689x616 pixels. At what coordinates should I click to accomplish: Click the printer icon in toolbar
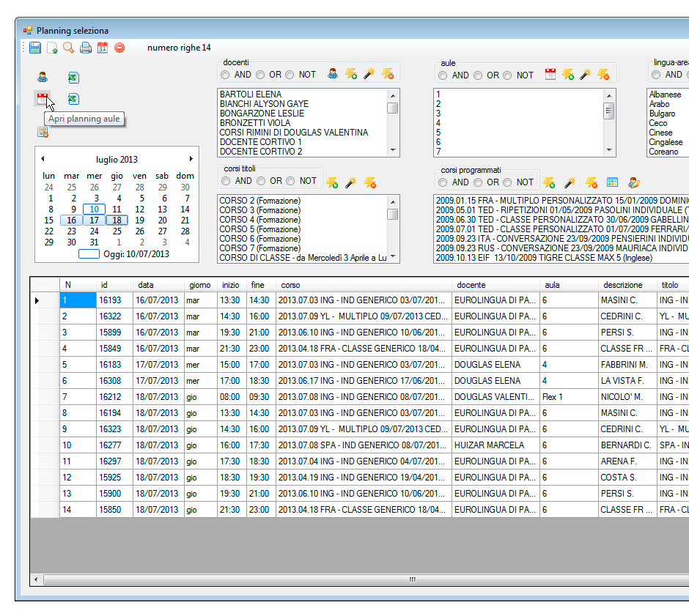pos(86,48)
